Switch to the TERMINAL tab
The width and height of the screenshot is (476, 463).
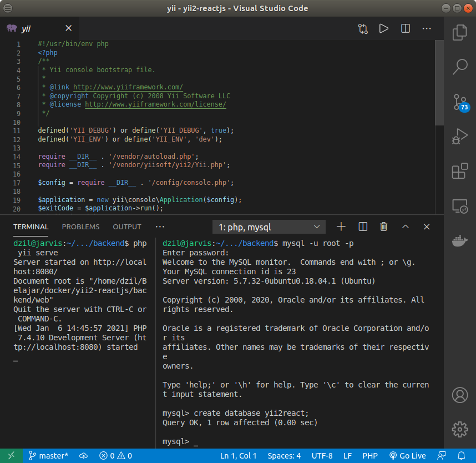31,227
